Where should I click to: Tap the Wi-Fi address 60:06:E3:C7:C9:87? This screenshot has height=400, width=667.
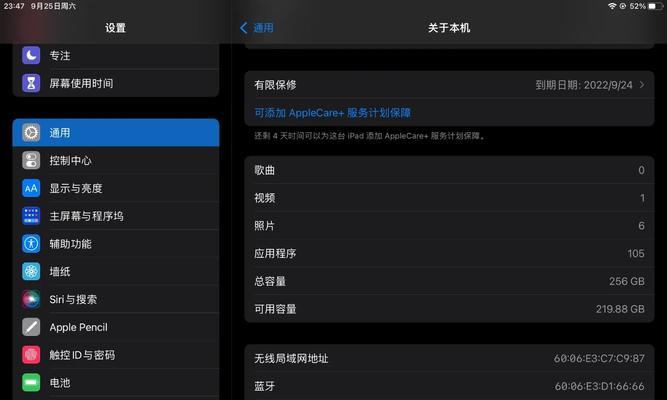[599, 358]
